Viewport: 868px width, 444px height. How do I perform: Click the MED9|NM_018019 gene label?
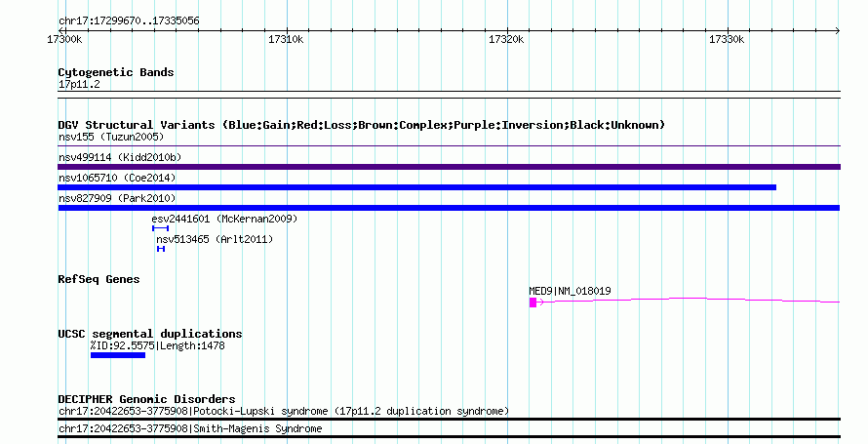[x=570, y=291]
